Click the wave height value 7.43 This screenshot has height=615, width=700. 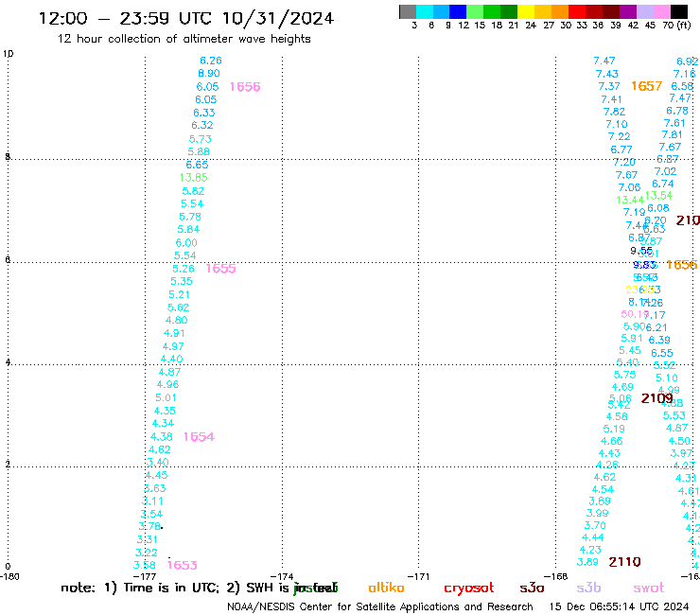(x=606, y=74)
